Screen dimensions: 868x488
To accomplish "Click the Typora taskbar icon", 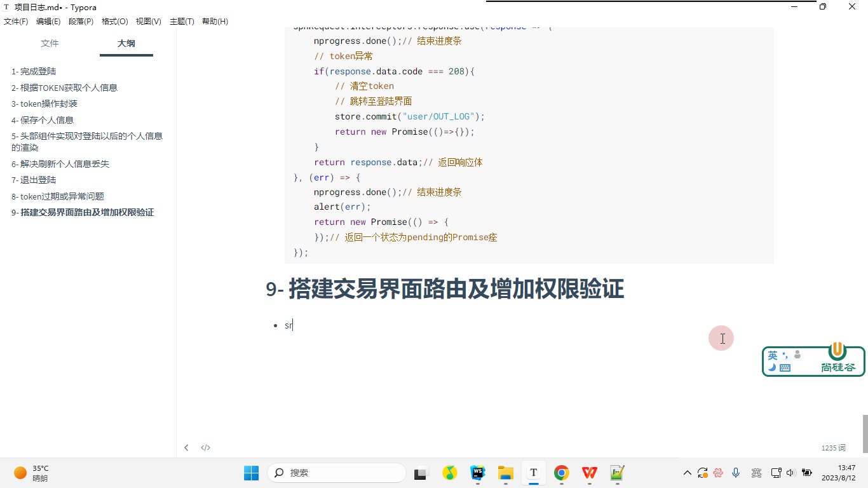I will click(534, 473).
